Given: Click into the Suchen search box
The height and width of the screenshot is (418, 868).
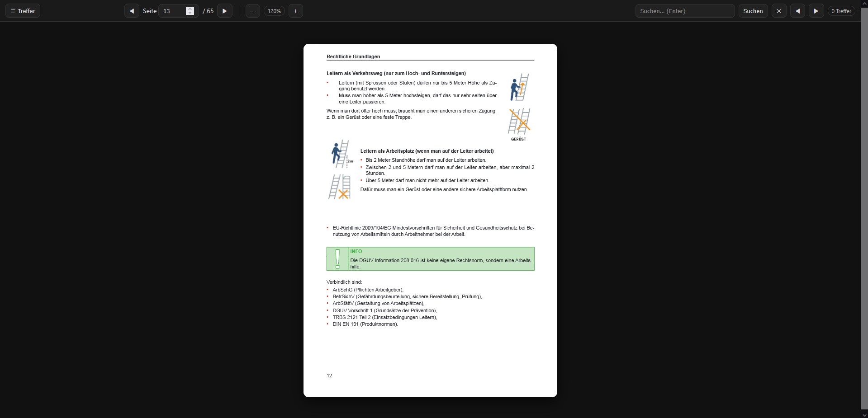Looking at the screenshot, I should click(x=684, y=11).
